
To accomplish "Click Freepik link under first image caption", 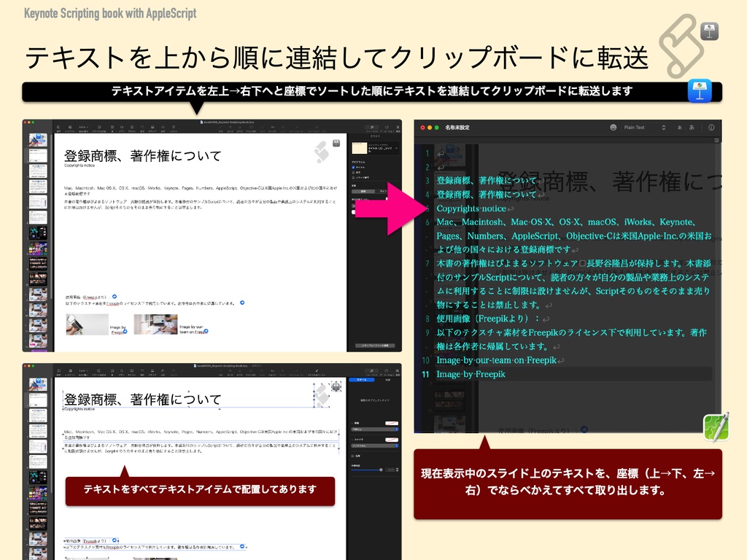I will click(x=117, y=332).
